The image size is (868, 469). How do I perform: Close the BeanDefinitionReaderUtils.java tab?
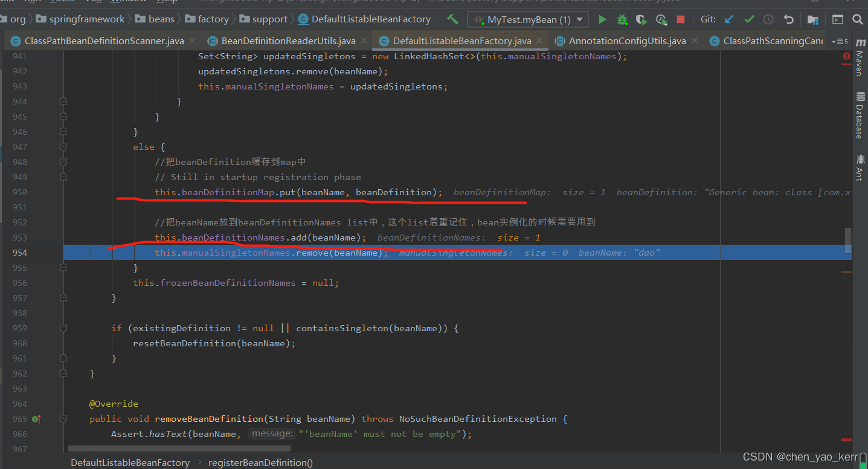tap(364, 41)
